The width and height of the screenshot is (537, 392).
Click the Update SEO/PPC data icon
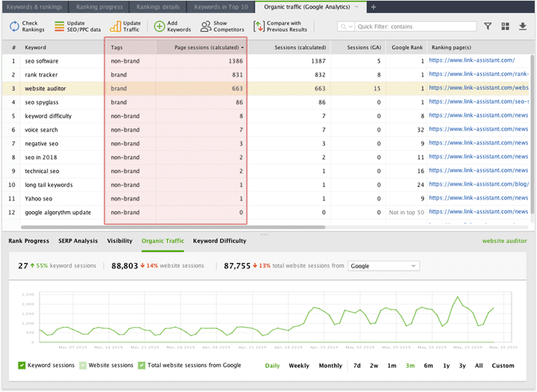(x=60, y=26)
